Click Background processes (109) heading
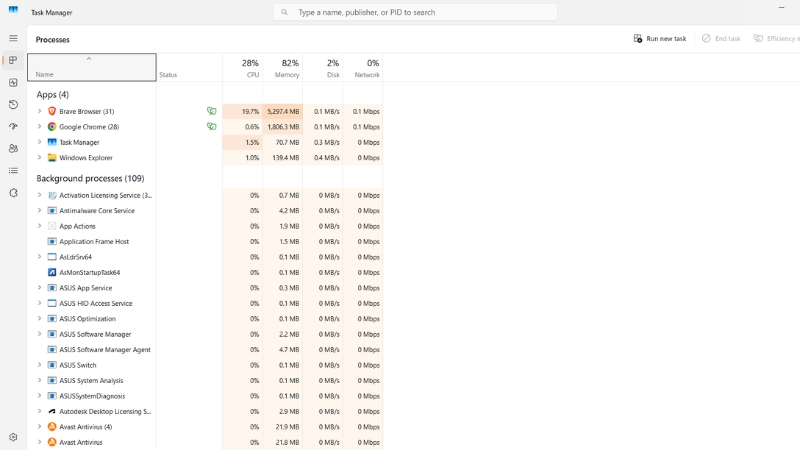Image resolution: width=800 pixels, height=450 pixels. pyautogui.click(x=90, y=178)
